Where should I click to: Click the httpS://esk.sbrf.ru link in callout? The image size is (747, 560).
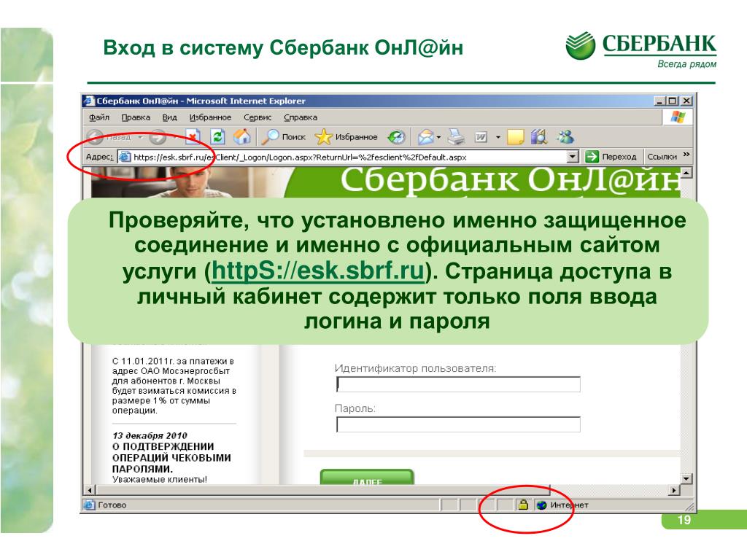(x=318, y=271)
